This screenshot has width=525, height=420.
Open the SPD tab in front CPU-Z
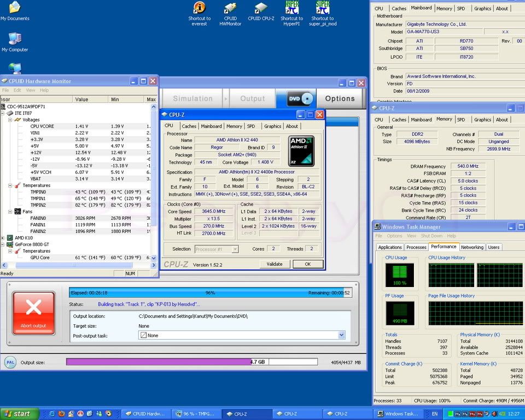251,126
